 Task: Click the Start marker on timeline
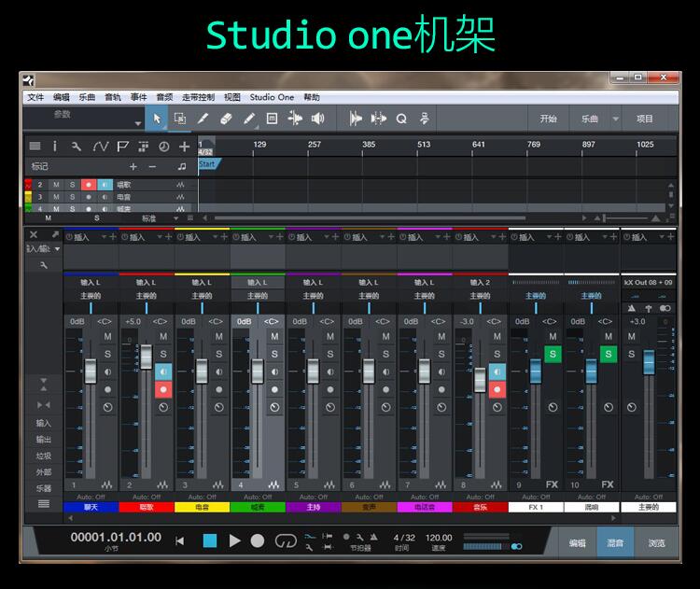tap(207, 164)
